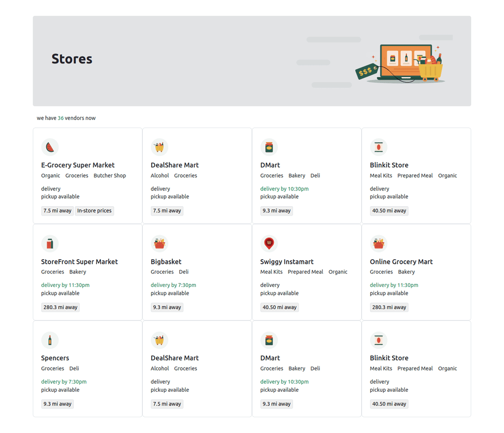Click the basket icon of Online Grocery Mart
The image size is (504, 433).
378,244
